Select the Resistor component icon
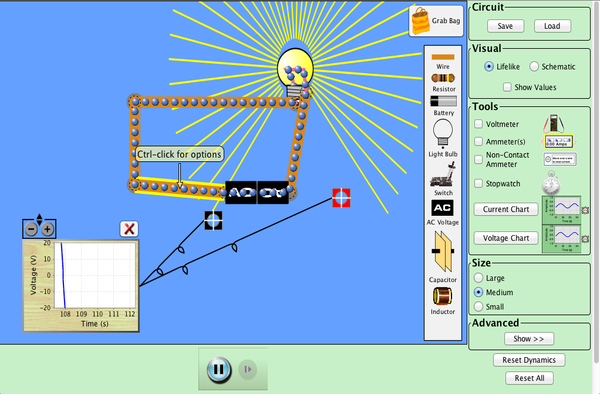The height and width of the screenshot is (394, 600). (443, 78)
